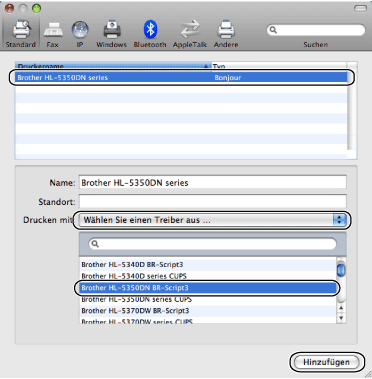The height and width of the screenshot is (379, 372).
Task: Click the magnifier icon in the driver filter field
Action: click(x=95, y=244)
